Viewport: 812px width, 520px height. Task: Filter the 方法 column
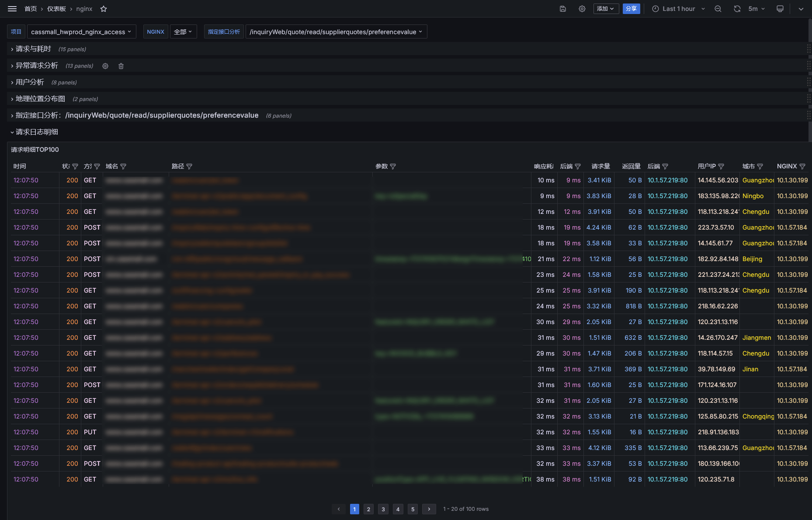[97, 167]
